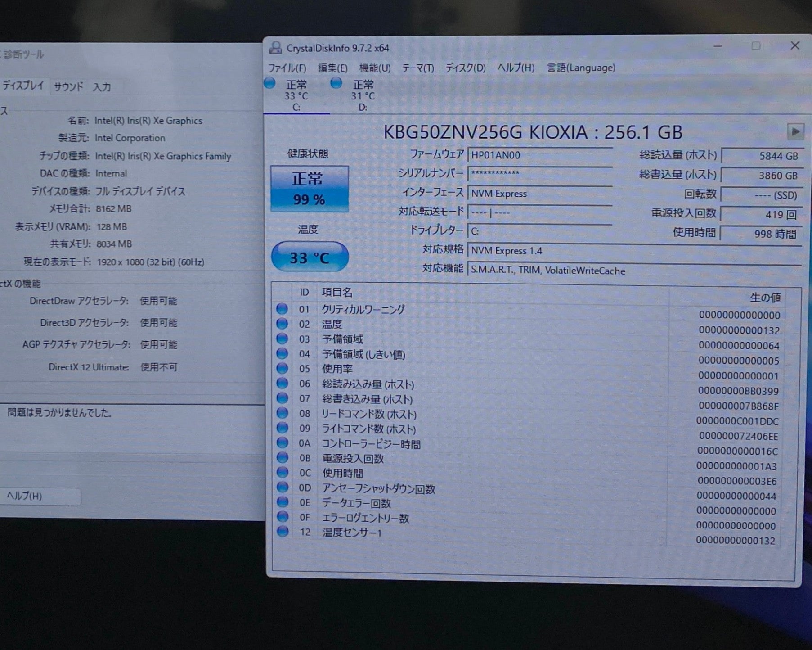Screen dimensions: 812x650
Task: Click the next disk arrow button
Action: [x=795, y=132]
